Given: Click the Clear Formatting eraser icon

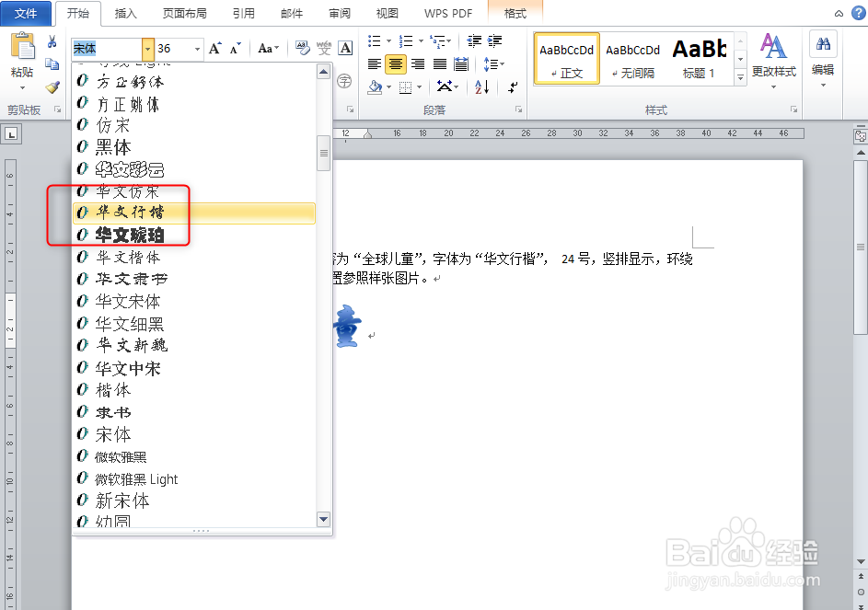Looking at the screenshot, I should tap(301, 46).
